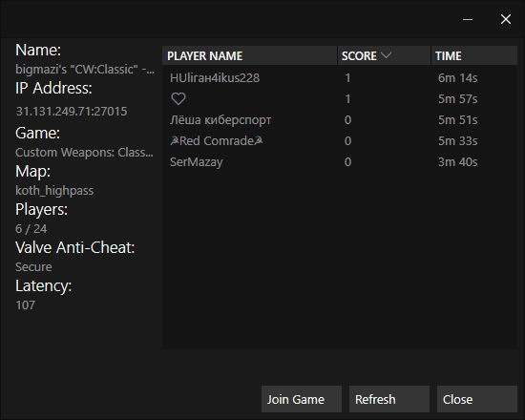Refresh the server info
Image resolution: width=525 pixels, height=420 pixels.
coord(389,399)
